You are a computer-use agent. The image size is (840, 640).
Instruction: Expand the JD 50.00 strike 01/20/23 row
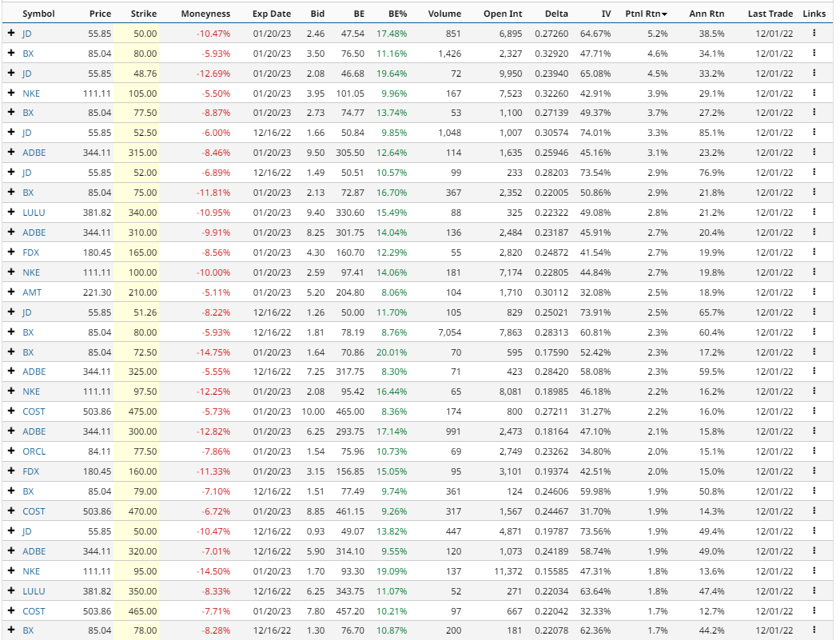(10, 34)
